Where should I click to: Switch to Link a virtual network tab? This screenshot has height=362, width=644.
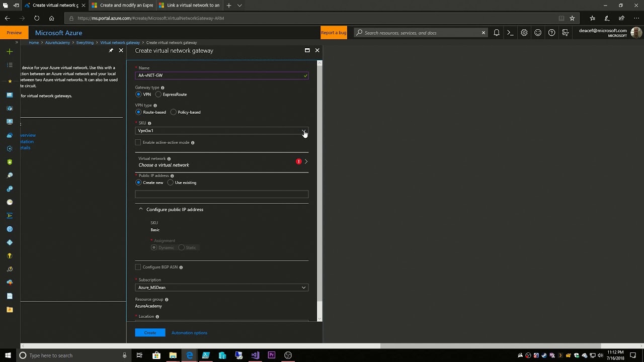click(x=189, y=6)
